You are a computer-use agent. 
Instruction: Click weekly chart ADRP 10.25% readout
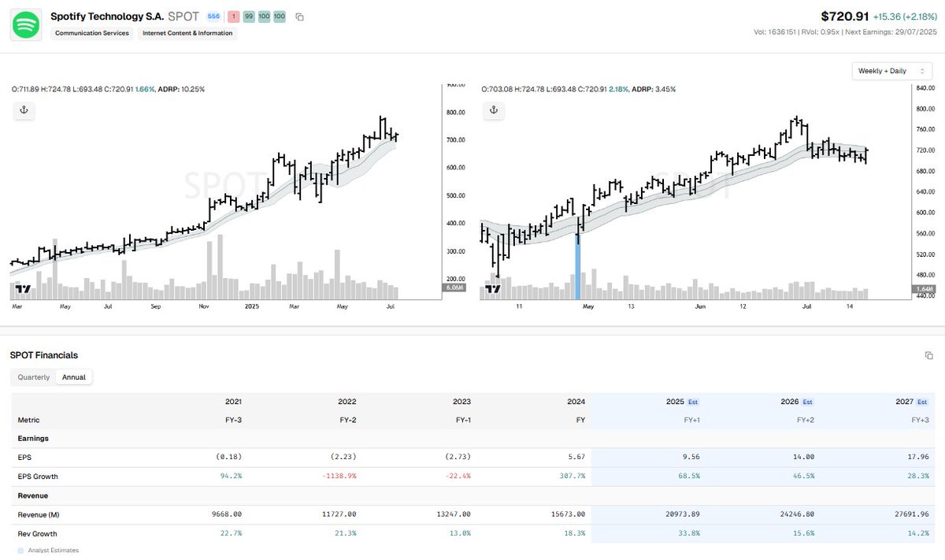coord(181,89)
